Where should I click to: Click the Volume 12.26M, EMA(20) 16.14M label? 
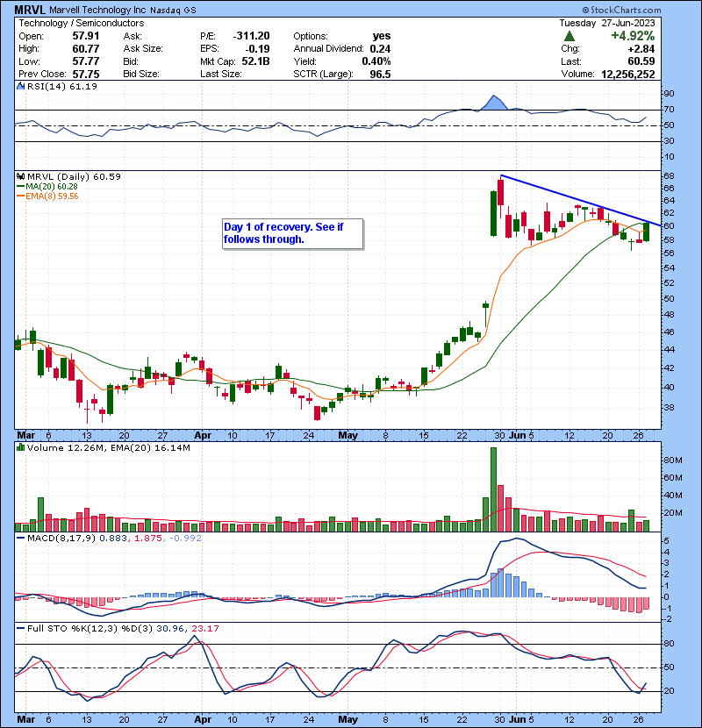point(108,447)
